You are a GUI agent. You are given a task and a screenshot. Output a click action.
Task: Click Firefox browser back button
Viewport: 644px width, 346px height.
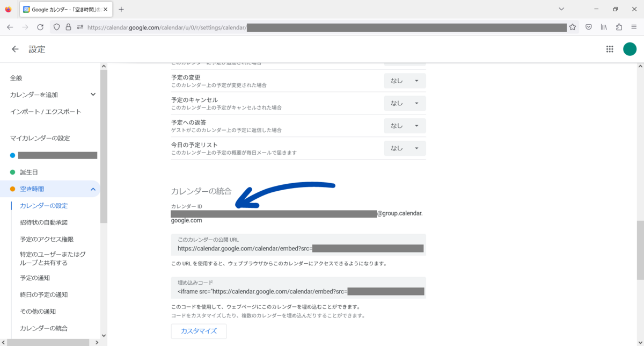(10, 27)
